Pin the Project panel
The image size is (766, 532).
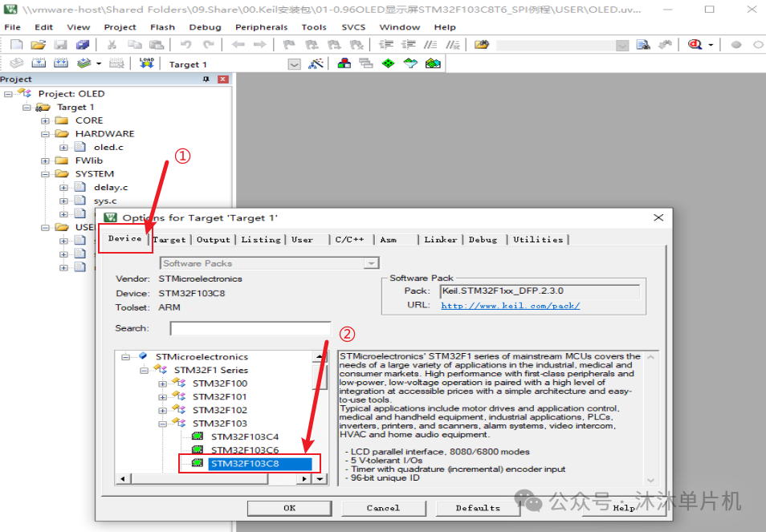tap(206, 79)
